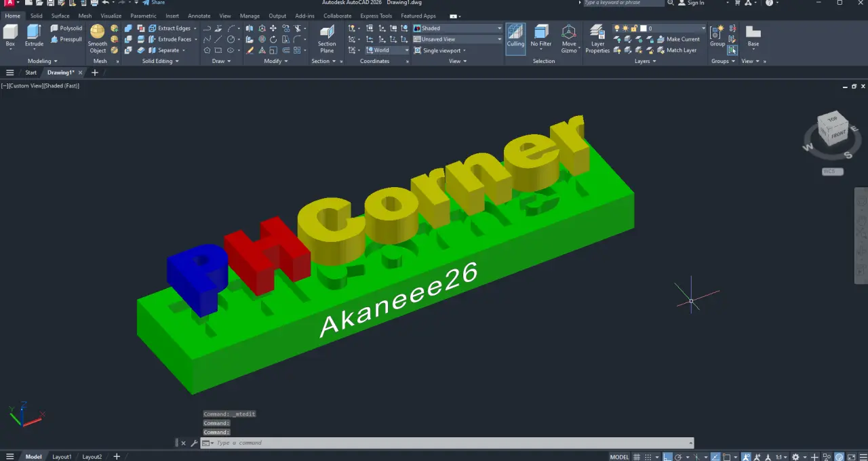Screen dimensions: 868x461
Task: Toggle the drawing grid display
Action: click(x=636, y=457)
